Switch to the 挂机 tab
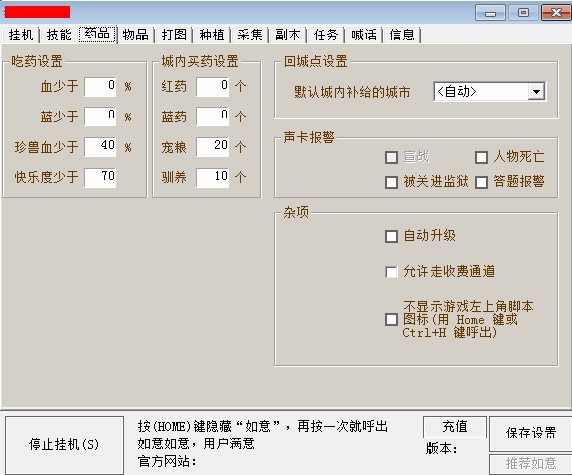The image size is (572, 475). click(21, 35)
